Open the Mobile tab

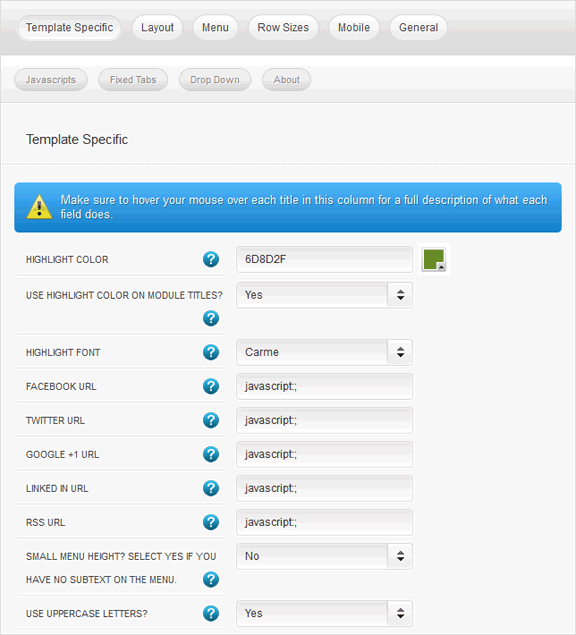point(354,28)
